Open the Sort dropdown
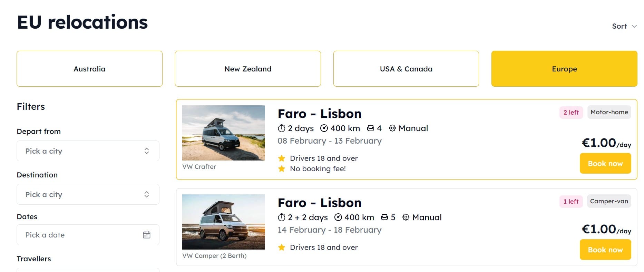Image resolution: width=644 pixels, height=272 pixels. 624,26
